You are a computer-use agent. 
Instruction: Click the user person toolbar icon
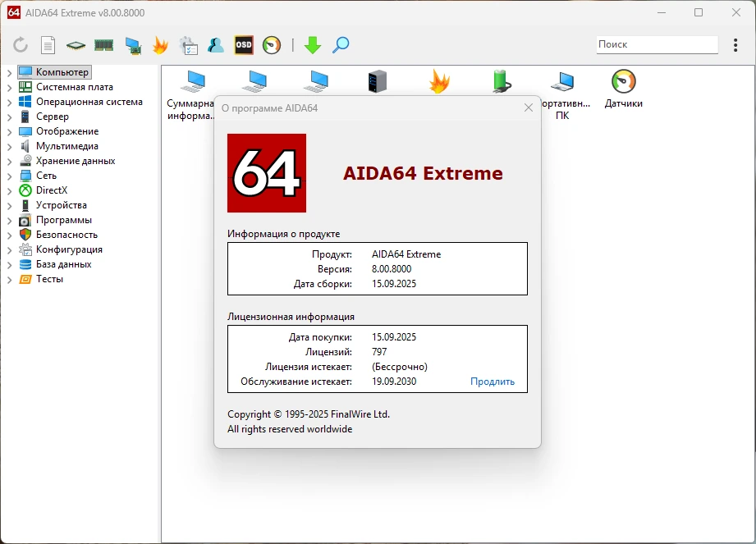(x=216, y=45)
